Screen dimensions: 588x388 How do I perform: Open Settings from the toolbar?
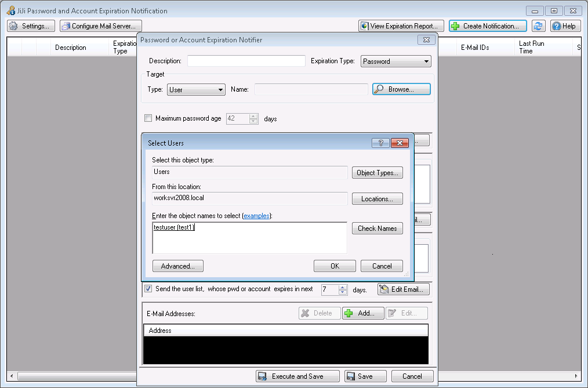31,26
